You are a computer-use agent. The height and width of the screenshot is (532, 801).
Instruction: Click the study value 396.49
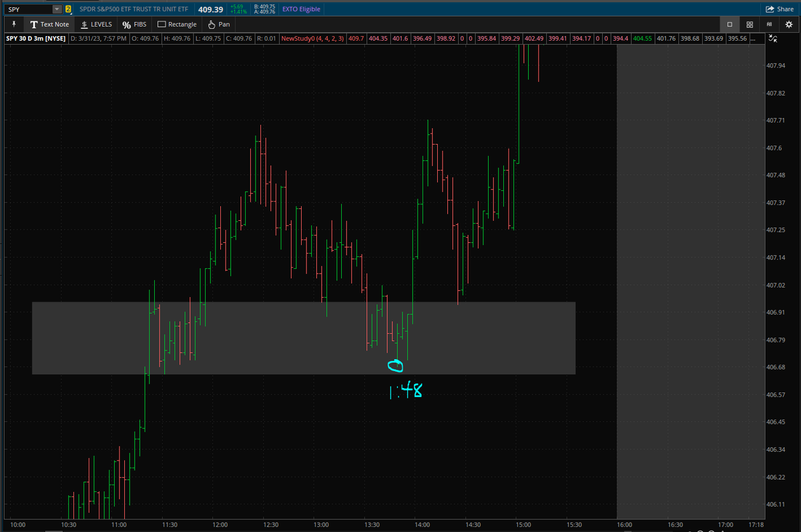click(422, 38)
